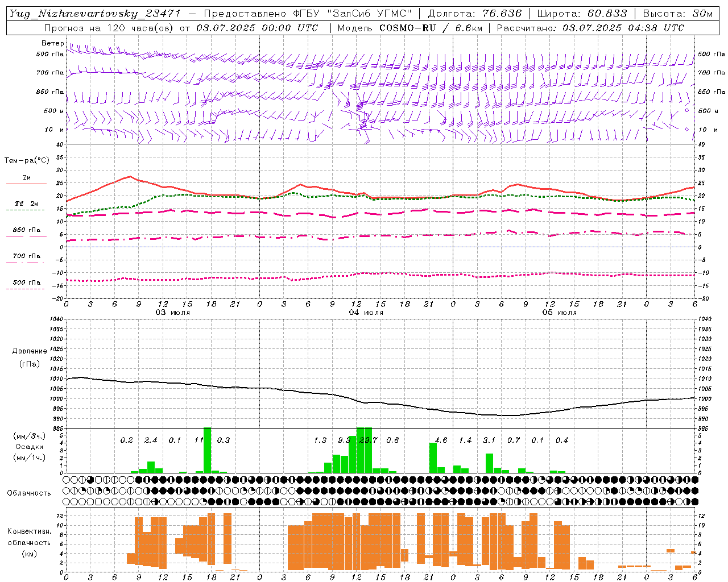Viewport: 728px width, 582px height.
Task: Click the 9.3 precipitation total value
Action: click(x=344, y=440)
